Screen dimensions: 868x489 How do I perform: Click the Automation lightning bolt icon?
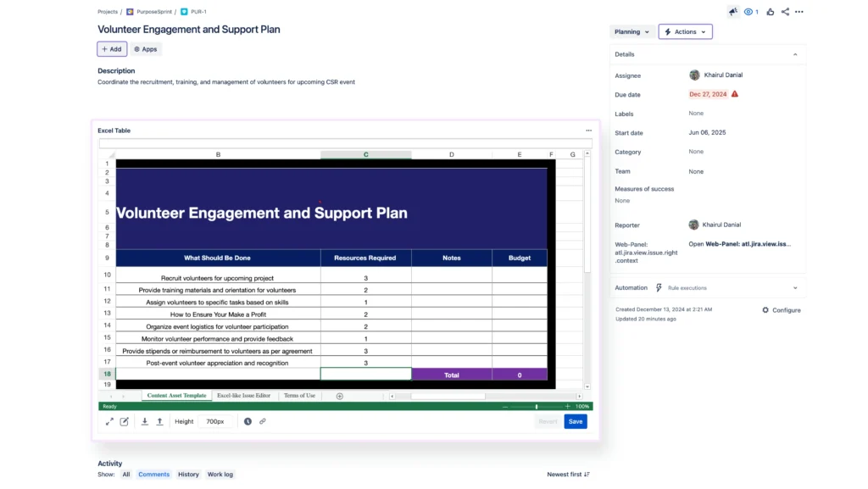pos(659,287)
